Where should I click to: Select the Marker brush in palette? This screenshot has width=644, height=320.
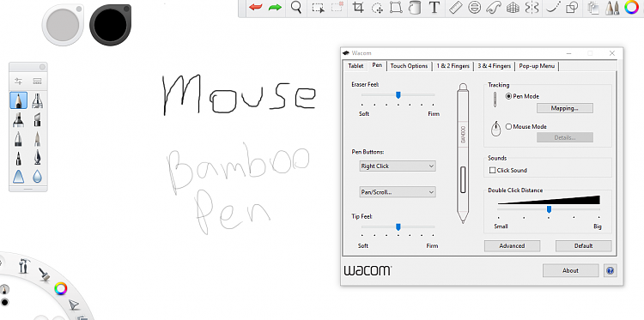[x=19, y=120]
